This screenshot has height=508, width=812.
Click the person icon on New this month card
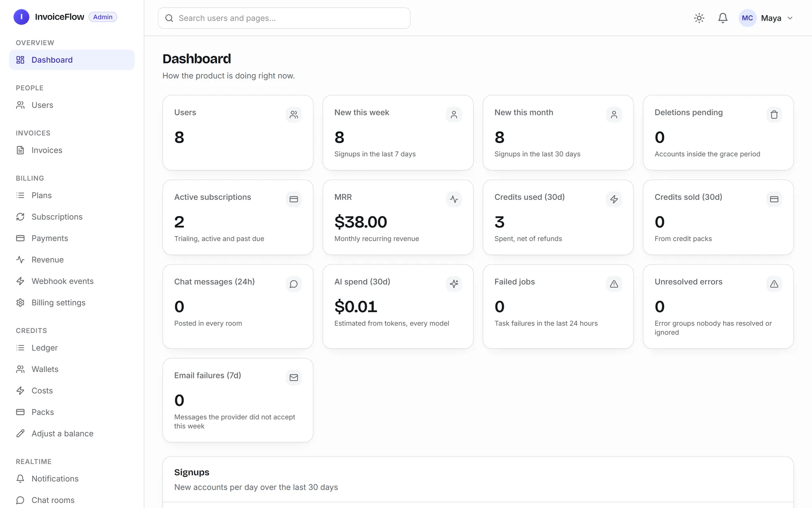tap(614, 115)
